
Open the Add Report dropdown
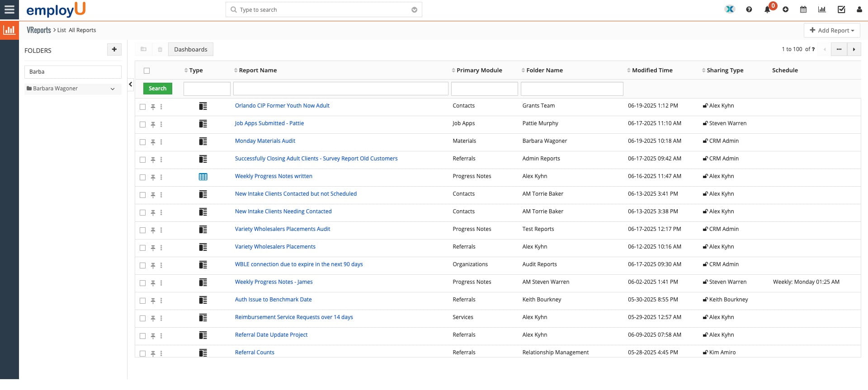pyautogui.click(x=831, y=30)
